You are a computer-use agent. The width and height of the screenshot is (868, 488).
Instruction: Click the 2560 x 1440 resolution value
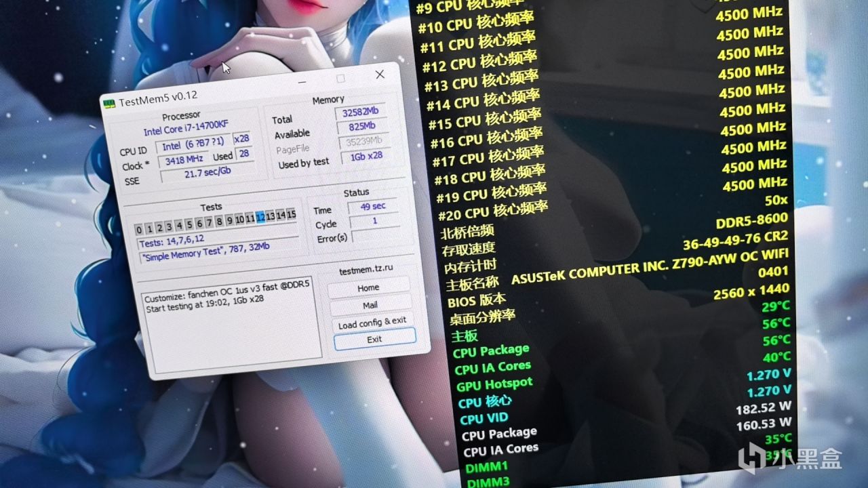751,292
